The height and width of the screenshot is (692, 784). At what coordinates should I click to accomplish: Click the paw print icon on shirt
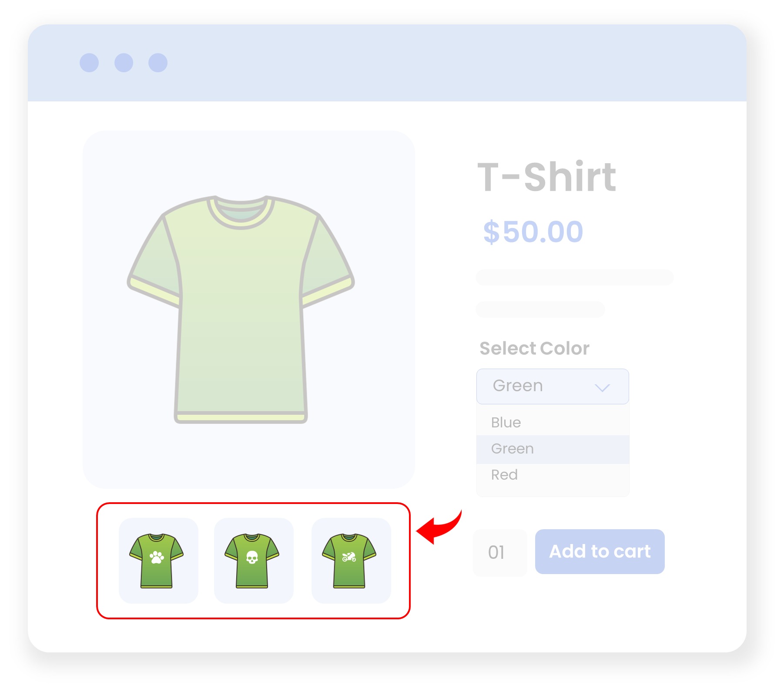click(x=157, y=557)
